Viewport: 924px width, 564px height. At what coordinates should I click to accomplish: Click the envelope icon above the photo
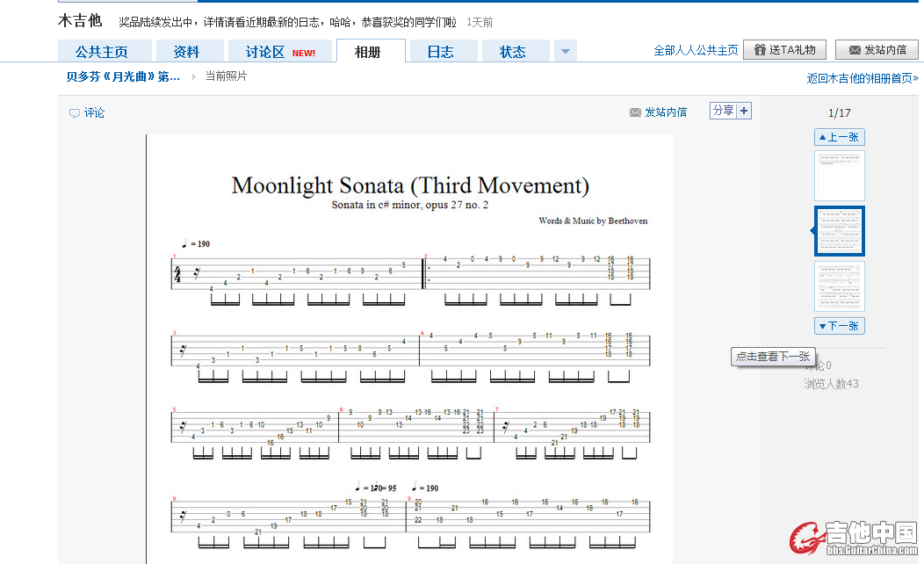coord(635,112)
